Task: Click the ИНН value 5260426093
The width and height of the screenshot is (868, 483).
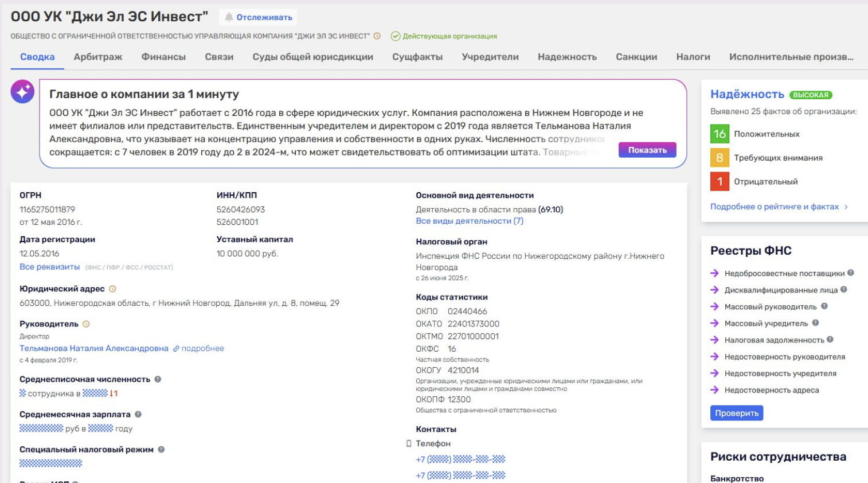Action: click(x=241, y=209)
